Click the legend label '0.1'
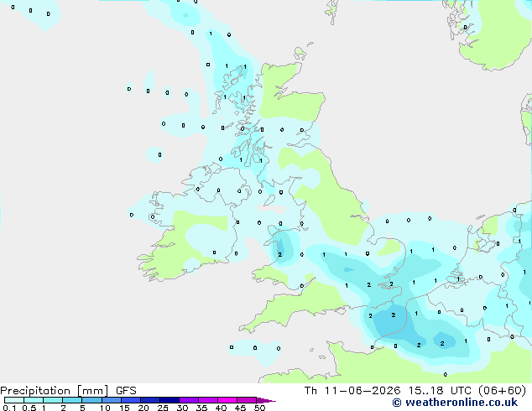The width and height of the screenshot is (532, 411). click(x=9, y=408)
